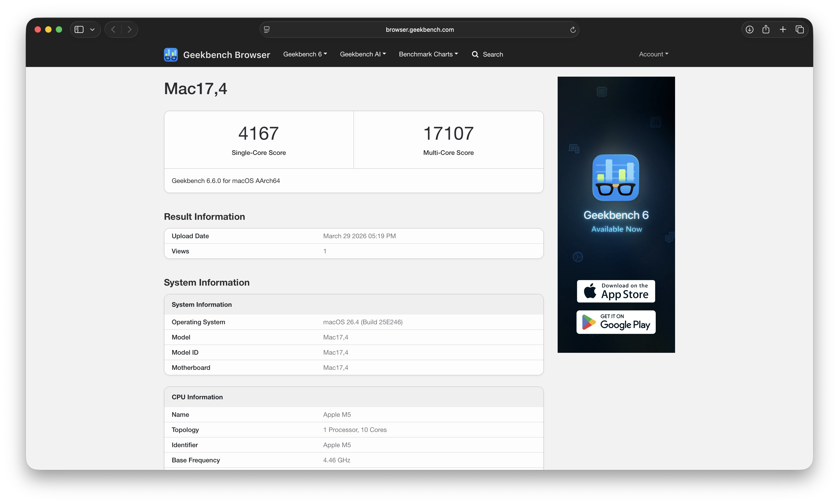The image size is (839, 504).
Task: Open the Safari downloads icon
Action: click(749, 29)
